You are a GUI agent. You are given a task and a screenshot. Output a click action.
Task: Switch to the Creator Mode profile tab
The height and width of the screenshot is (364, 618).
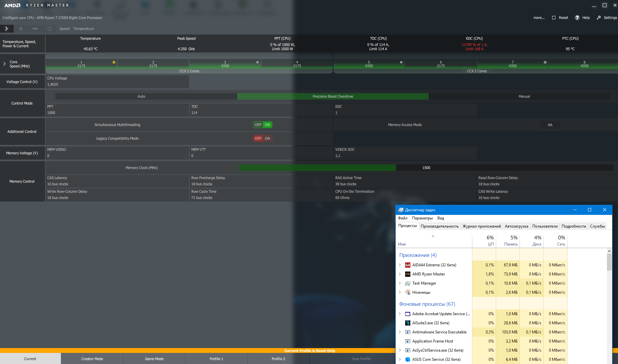coord(92,359)
